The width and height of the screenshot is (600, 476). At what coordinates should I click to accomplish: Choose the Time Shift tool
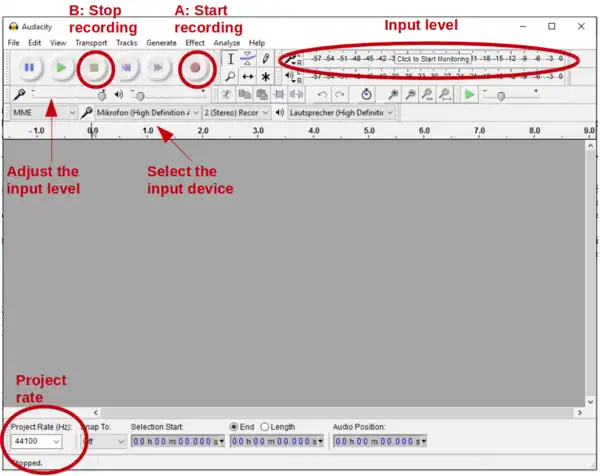[247, 76]
